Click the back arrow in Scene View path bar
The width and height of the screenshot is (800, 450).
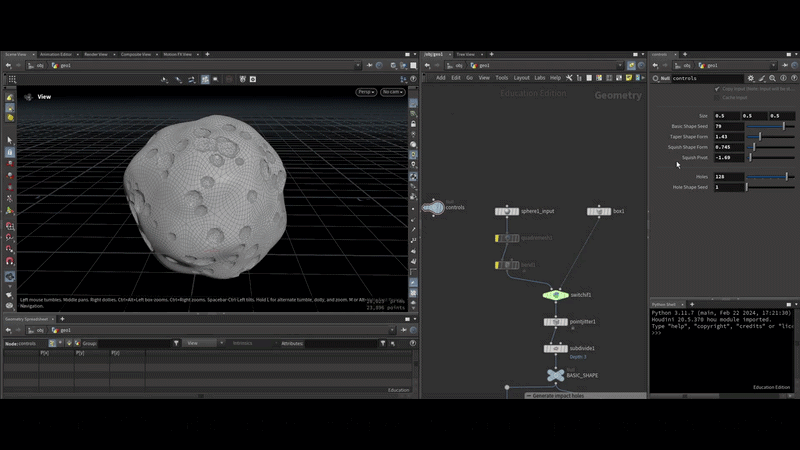click(x=8, y=65)
